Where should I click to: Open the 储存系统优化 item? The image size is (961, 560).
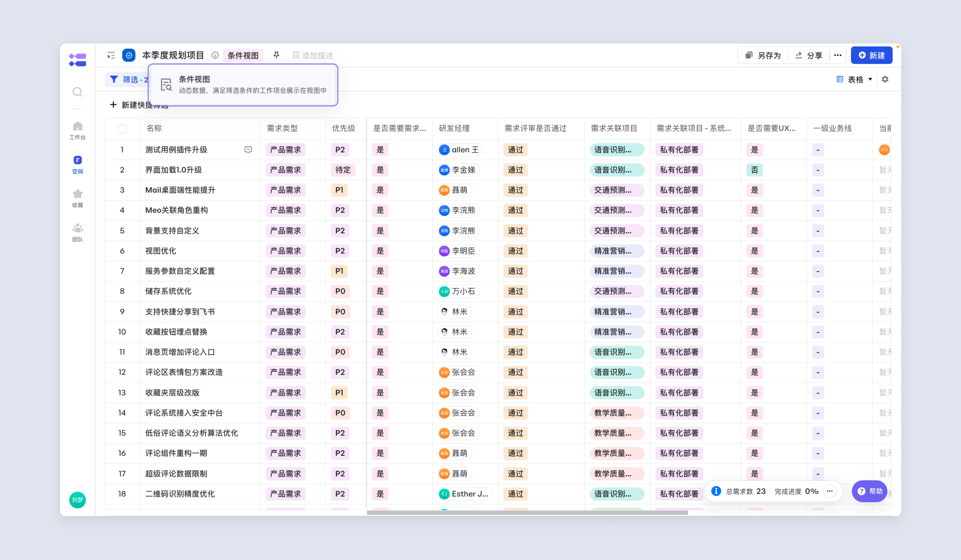pos(168,291)
